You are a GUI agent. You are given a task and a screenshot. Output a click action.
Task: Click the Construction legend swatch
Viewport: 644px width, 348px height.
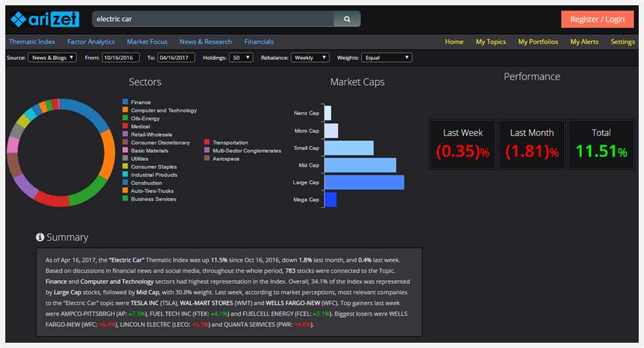125,183
